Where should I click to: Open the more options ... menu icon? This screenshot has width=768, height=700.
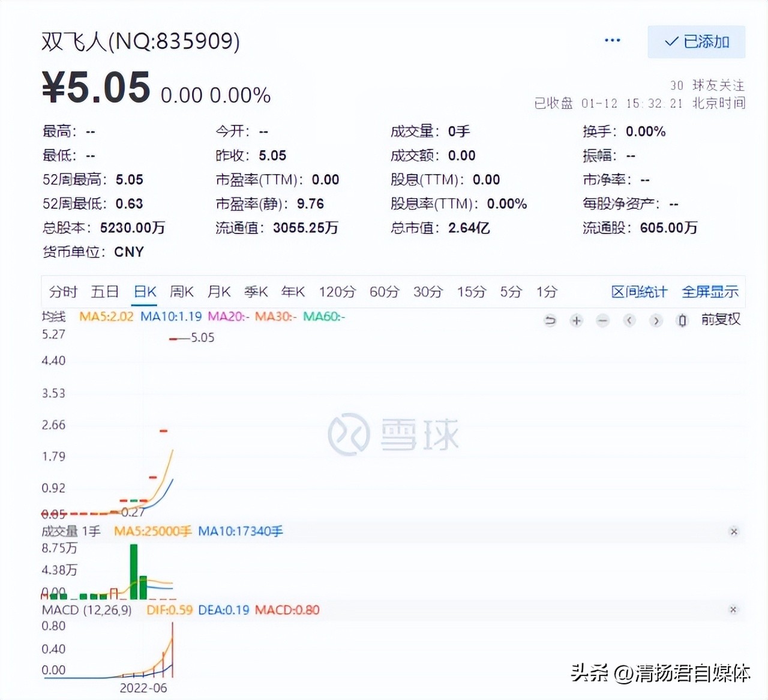613,40
